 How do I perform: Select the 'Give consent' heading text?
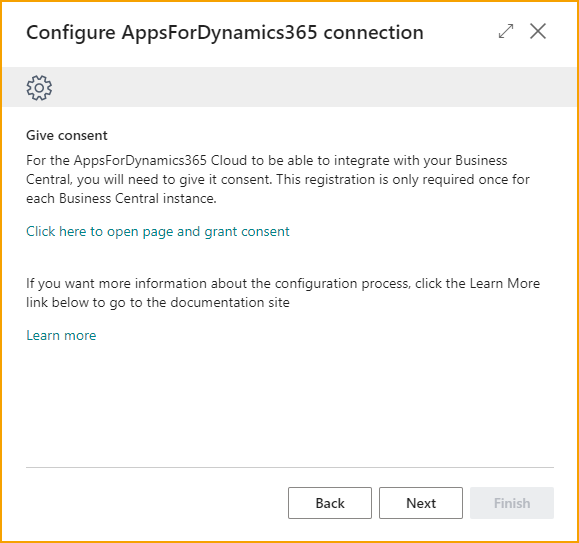pyautogui.click(x=67, y=135)
